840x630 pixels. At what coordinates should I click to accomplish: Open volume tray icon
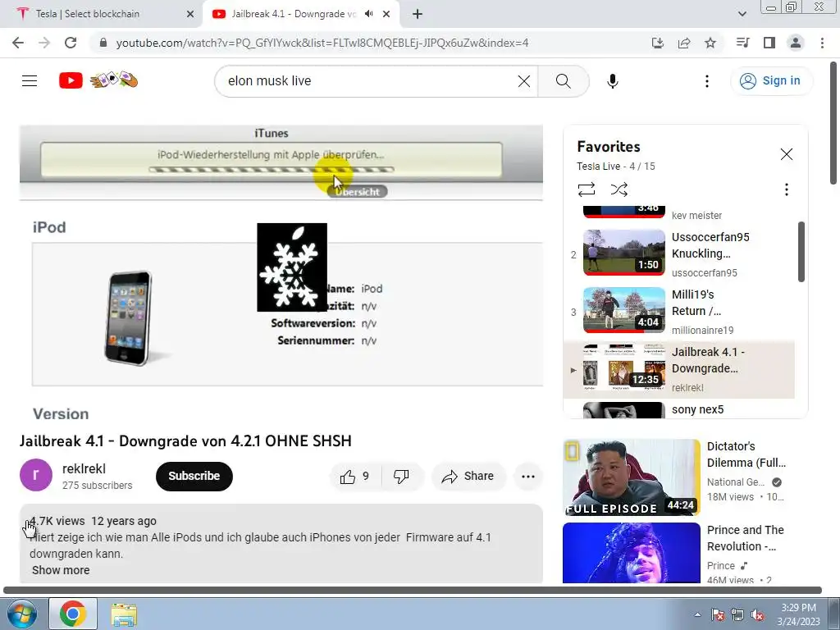(757, 614)
